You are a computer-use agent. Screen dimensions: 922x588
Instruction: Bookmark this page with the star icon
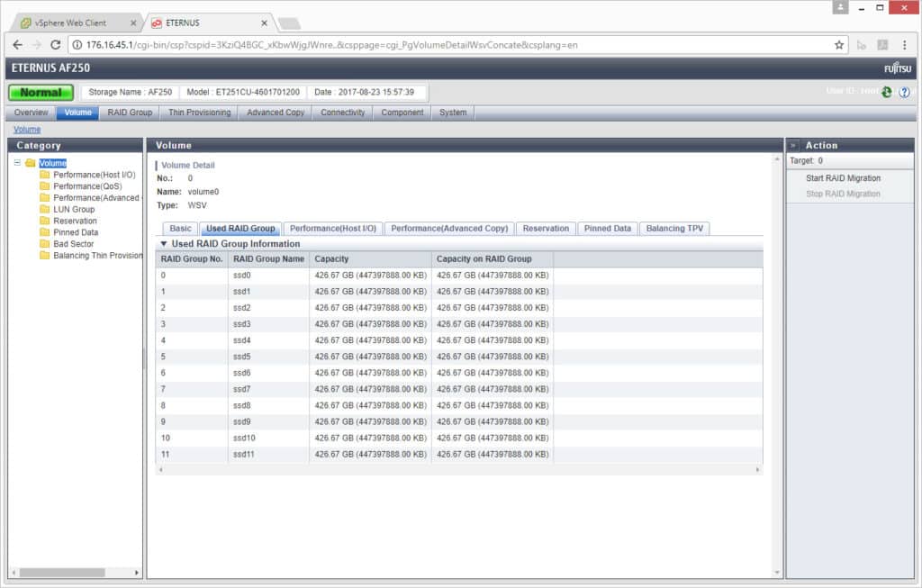pyautogui.click(x=839, y=45)
